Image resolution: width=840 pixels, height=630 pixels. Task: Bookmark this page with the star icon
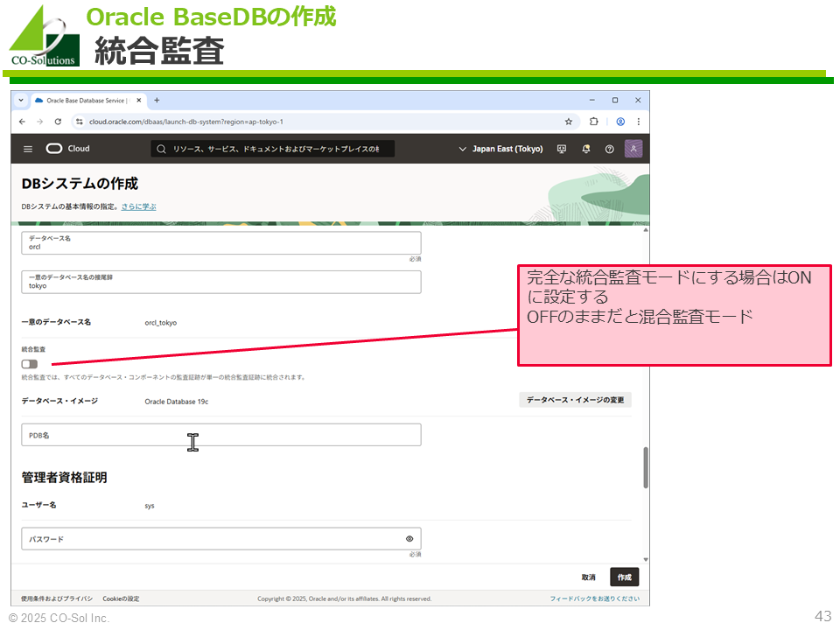click(x=569, y=122)
